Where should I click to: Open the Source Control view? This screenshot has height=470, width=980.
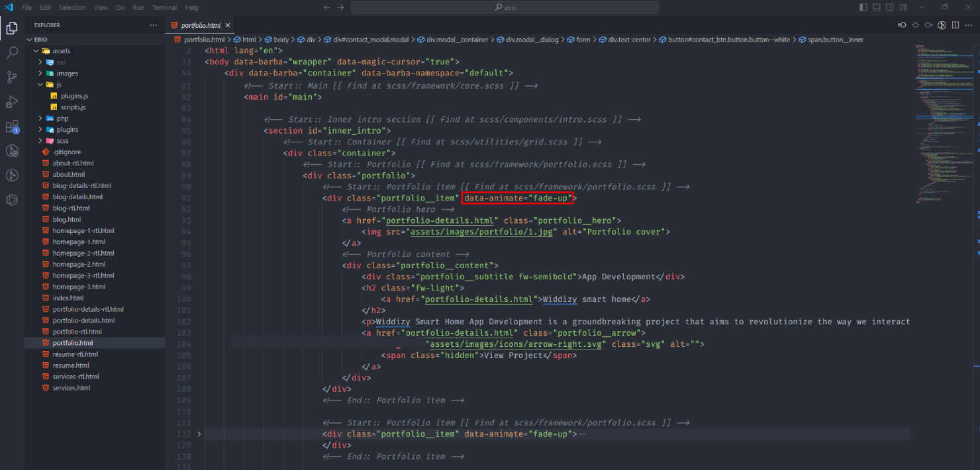[x=12, y=77]
